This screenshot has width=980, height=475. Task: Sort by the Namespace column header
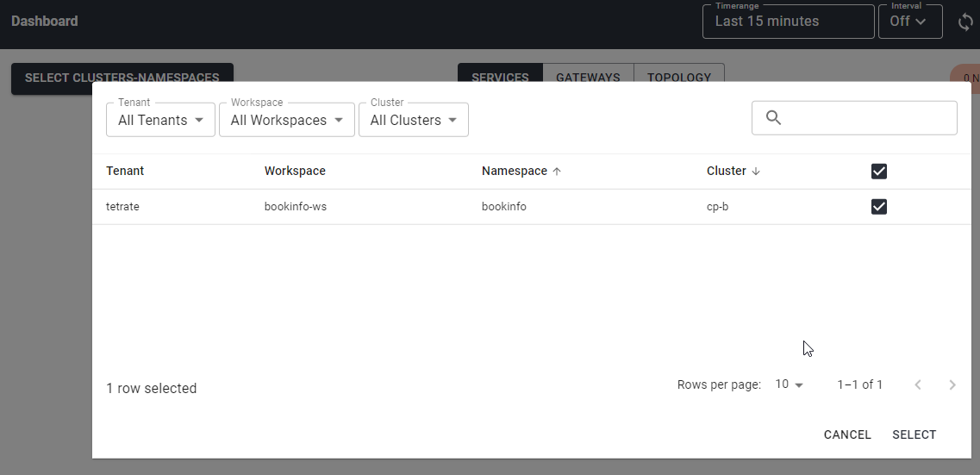tap(515, 172)
